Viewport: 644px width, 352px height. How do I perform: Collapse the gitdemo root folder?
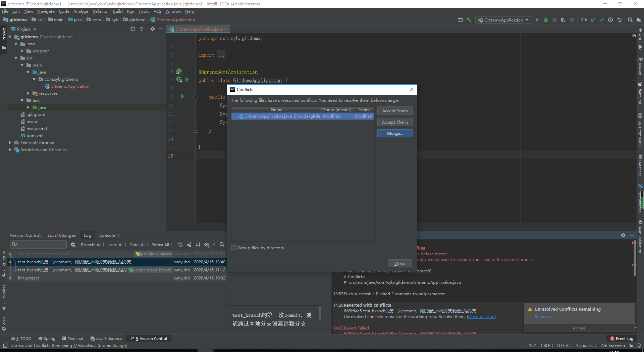tap(10, 37)
